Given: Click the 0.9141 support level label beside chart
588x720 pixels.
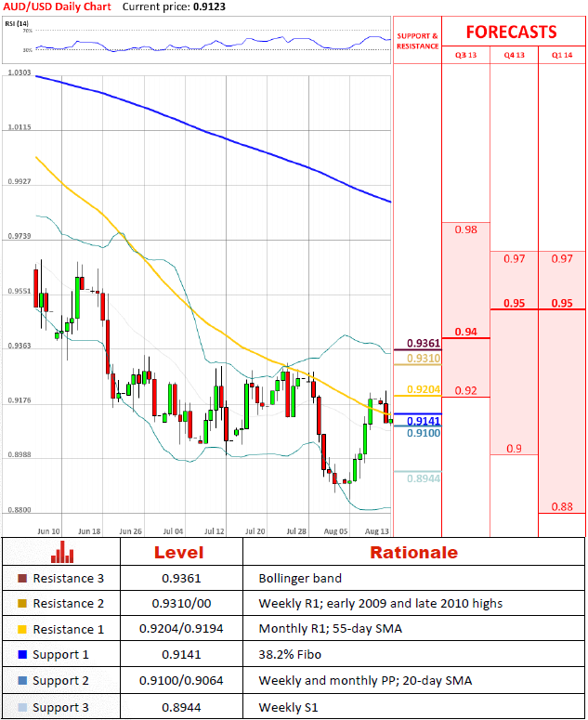Looking at the screenshot, I should click(x=424, y=421).
